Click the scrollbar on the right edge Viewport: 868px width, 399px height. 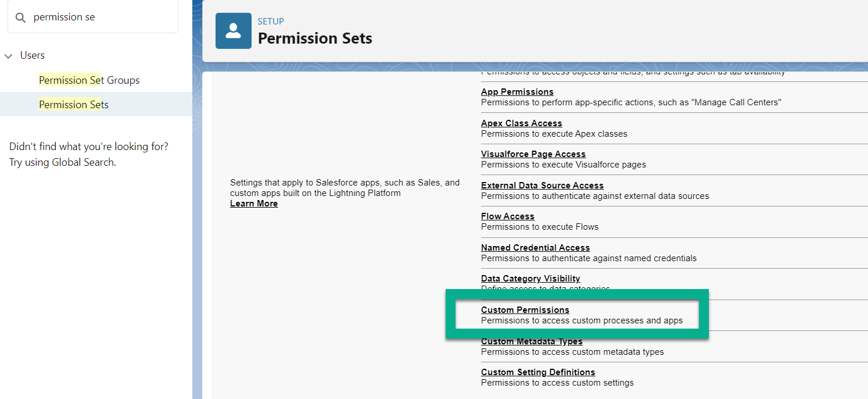865,233
